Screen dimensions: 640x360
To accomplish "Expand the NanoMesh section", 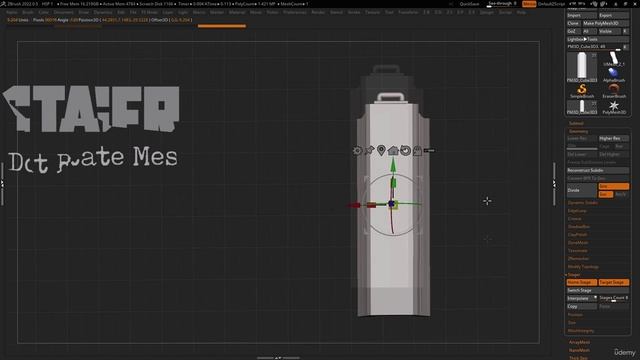I will tap(579, 350).
